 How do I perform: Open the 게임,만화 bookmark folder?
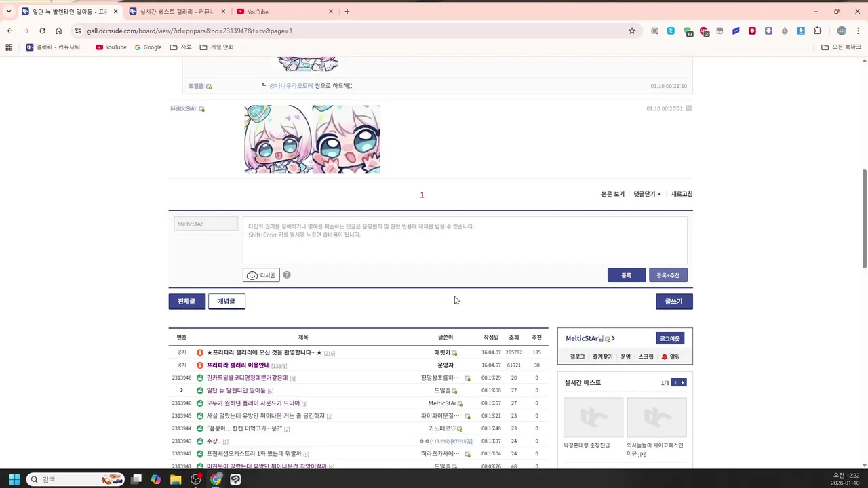tap(216, 47)
